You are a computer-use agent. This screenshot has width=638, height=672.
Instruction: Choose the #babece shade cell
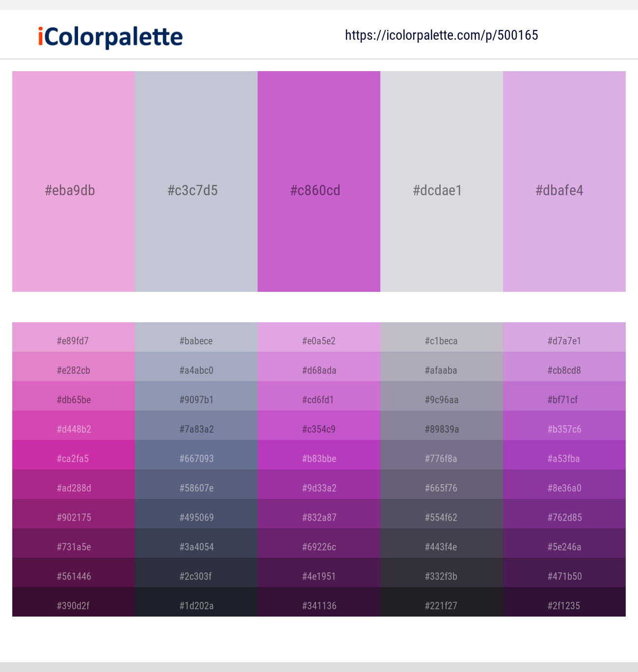196,337
